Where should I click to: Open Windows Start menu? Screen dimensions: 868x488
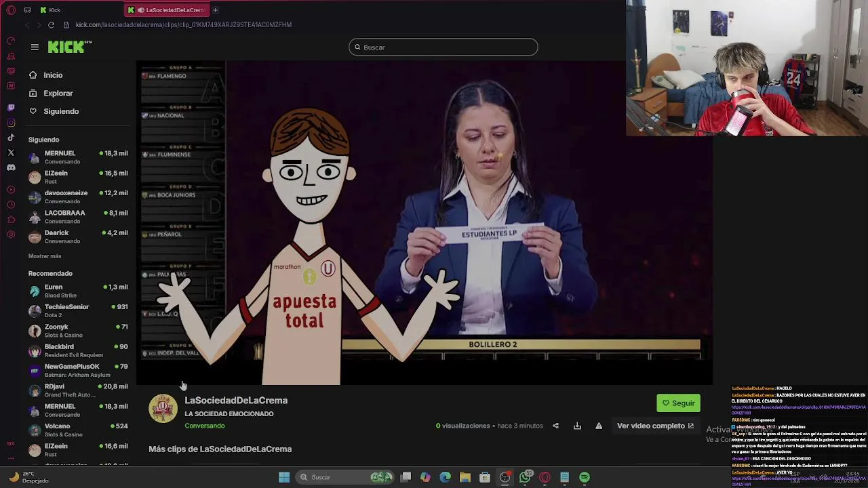(284, 477)
